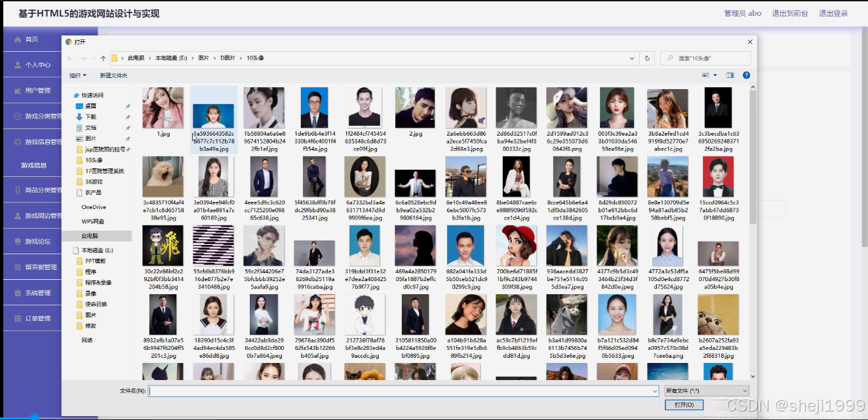This screenshot has width=868, height=420.
Task: Refresh the 10头像 folder listing
Action: 648,58
